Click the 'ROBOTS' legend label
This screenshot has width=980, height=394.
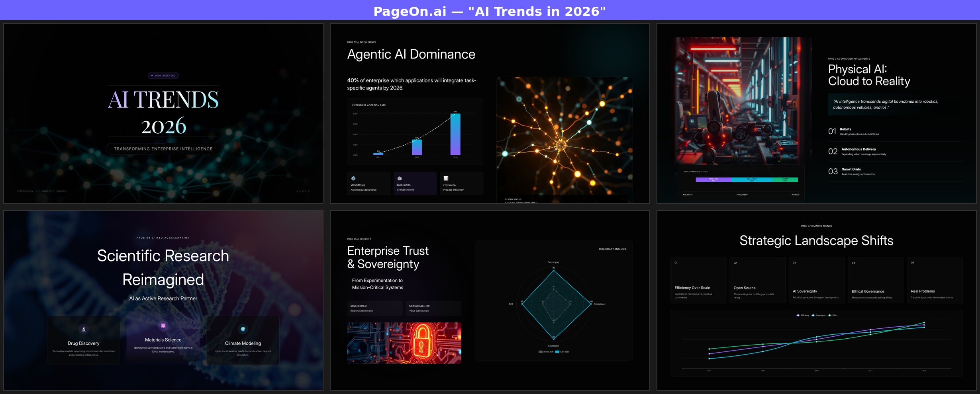(x=688, y=195)
